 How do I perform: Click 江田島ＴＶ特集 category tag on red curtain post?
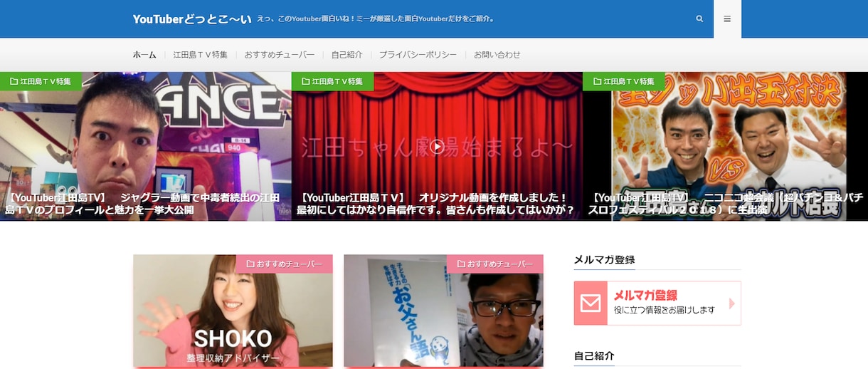tap(332, 81)
